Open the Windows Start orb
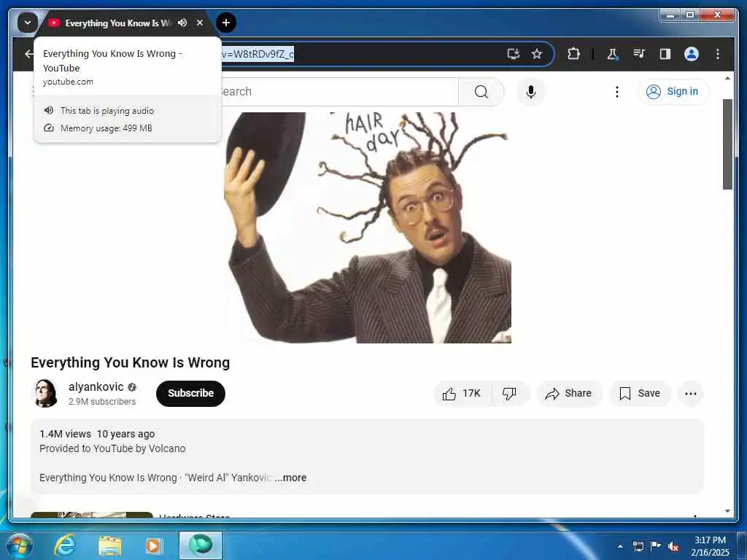The image size is (747, 560). tap(18, 545)
